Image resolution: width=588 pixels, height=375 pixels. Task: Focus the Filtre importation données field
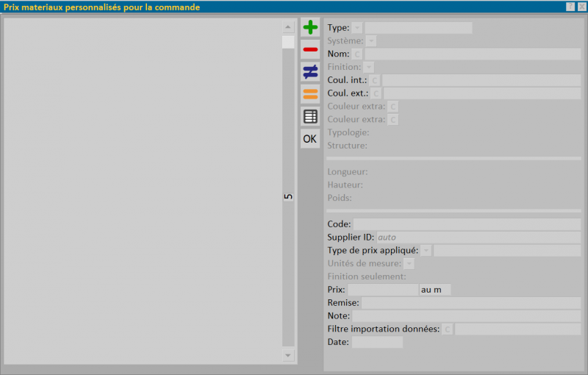point(518,329)
